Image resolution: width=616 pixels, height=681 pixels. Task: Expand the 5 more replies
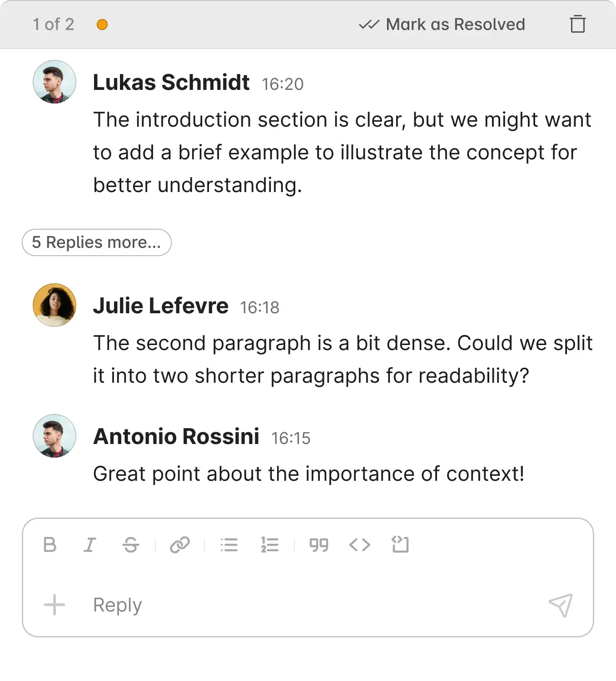(x=96, y=242)
